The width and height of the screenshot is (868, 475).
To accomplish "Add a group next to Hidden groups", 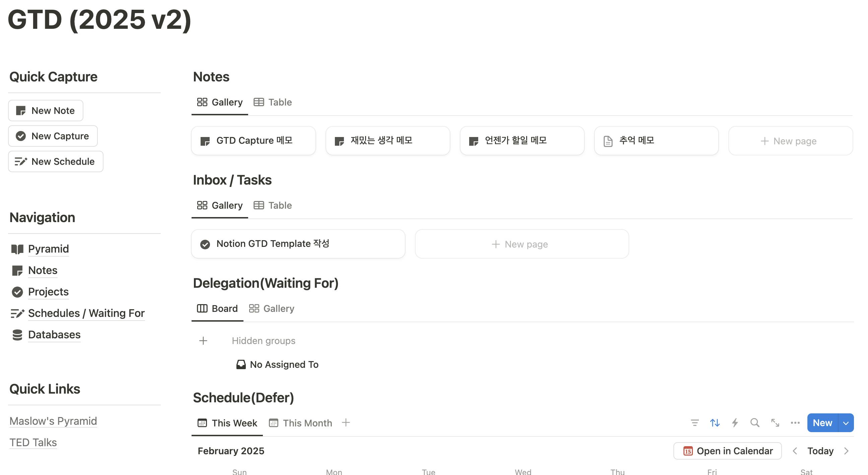I will pyautogui.click(x=203, y=341).
